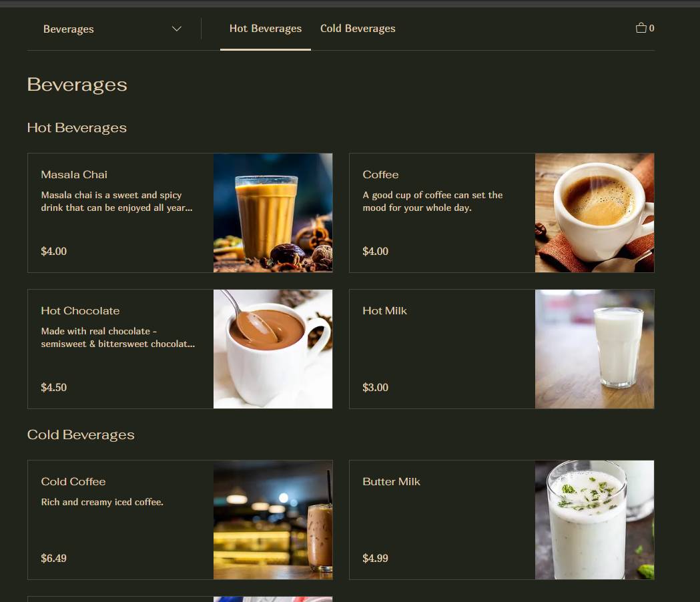Click the 'A good cup of coffee' description
The image size is (700, 602).
[x=432, y=202]
